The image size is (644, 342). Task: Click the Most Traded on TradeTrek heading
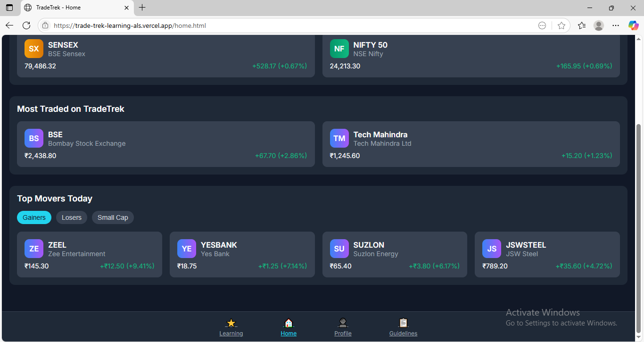(x=71, y=109)
